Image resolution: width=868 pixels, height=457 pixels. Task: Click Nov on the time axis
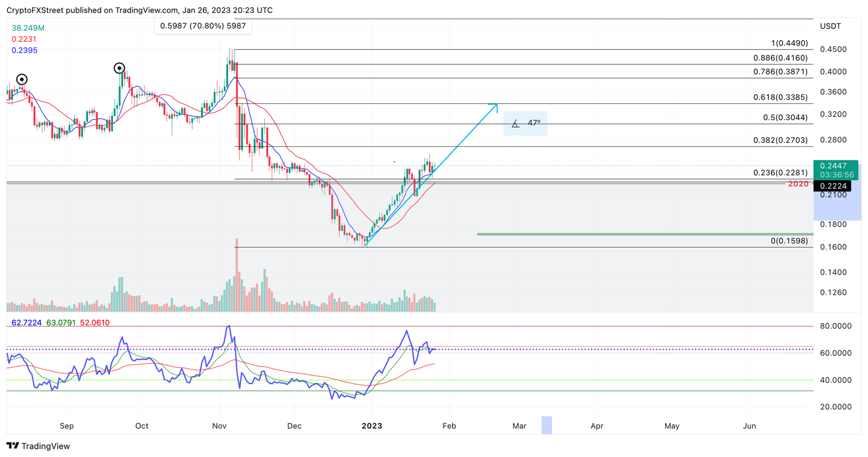click(220, 426)
